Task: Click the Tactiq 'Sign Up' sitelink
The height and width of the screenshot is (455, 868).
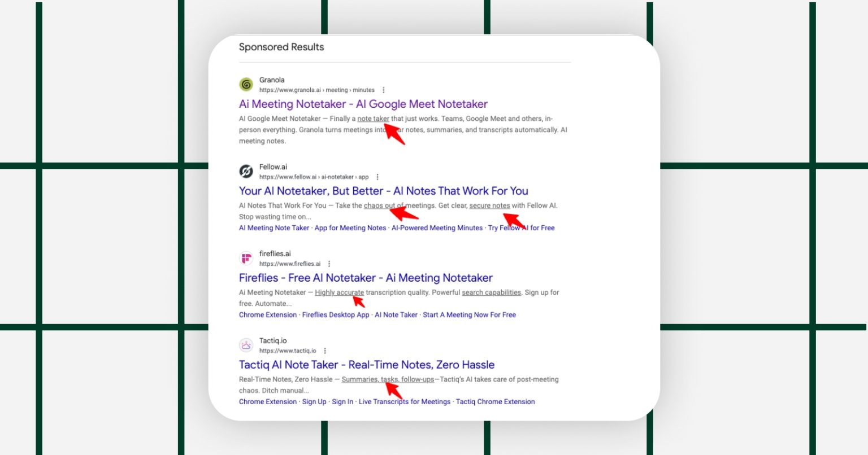Action: click(x=314, y=402)
